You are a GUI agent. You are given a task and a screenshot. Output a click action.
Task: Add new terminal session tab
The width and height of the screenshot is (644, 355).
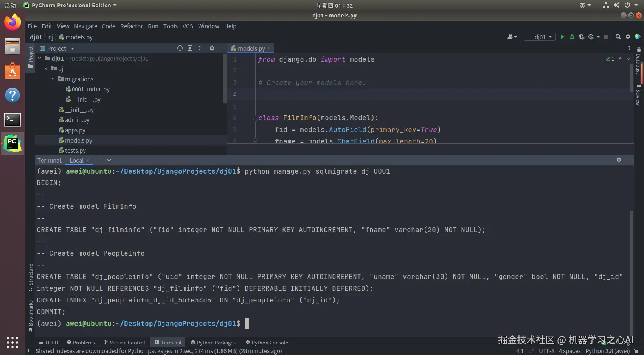(x=99, y=160)
